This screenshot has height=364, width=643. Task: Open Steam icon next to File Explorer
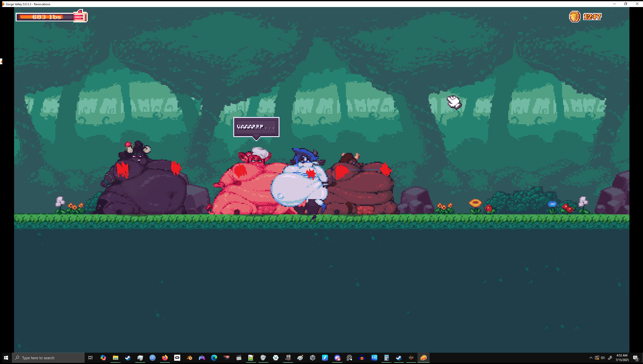(128, 358)
